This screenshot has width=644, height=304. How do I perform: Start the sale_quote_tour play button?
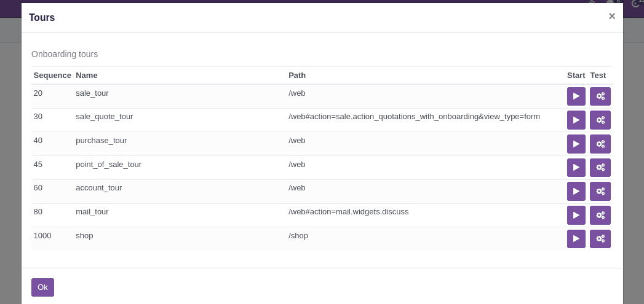pyautogui.click(x=576, y=120)
